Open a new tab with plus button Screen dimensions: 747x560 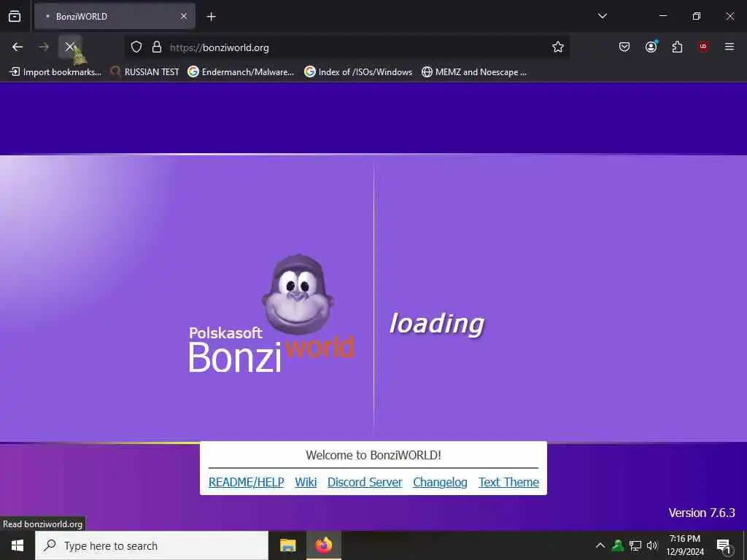coord(211,17)
